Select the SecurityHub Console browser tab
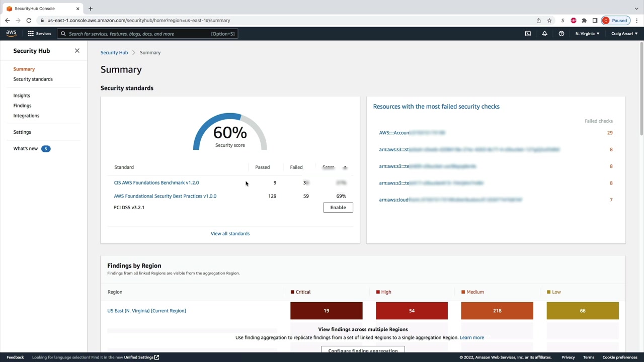The height and width of the screenshot is (362, 644). tap(43, 9)
